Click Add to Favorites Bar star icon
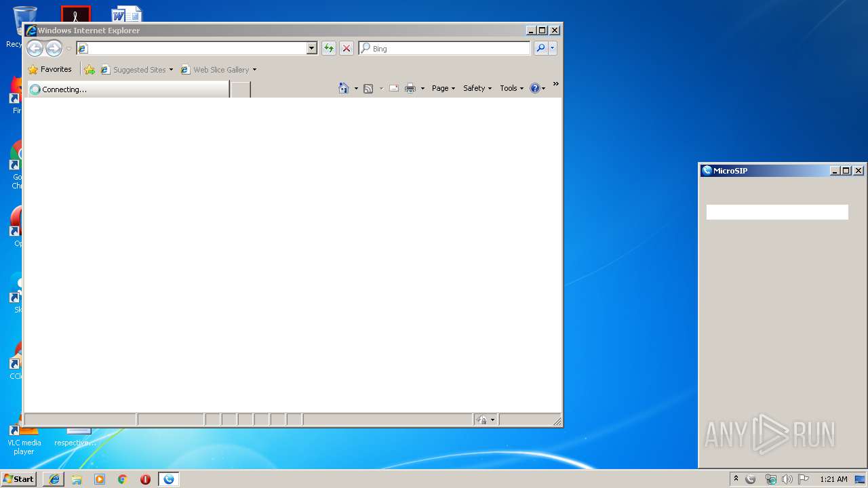Image resolution: width=868 pixels, height=488 pixels. coord(90,69)
